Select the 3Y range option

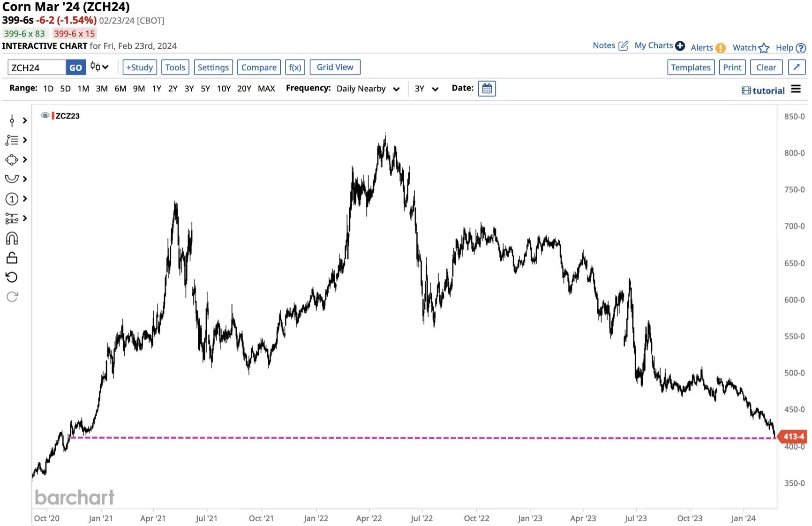point(189,89)
